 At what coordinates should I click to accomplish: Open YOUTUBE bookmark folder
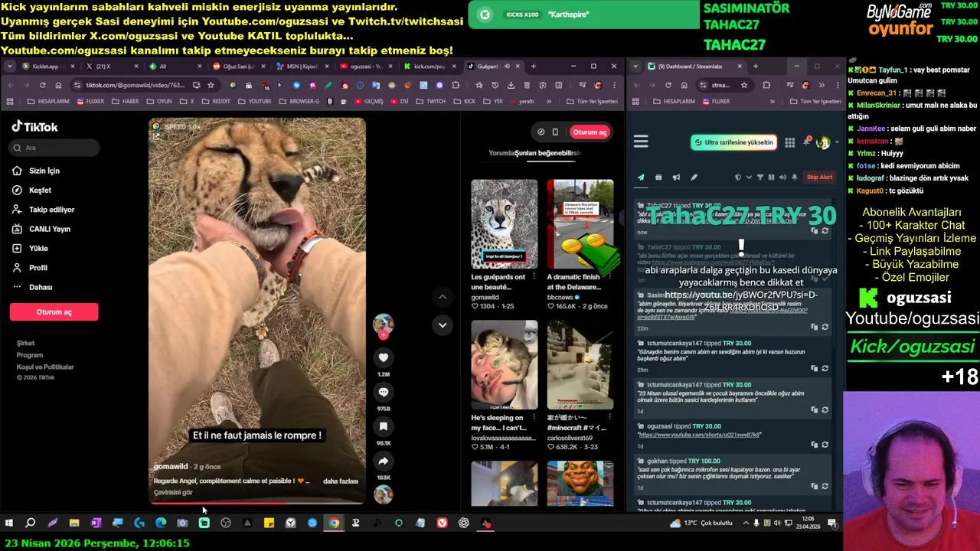tap(255, 101)
